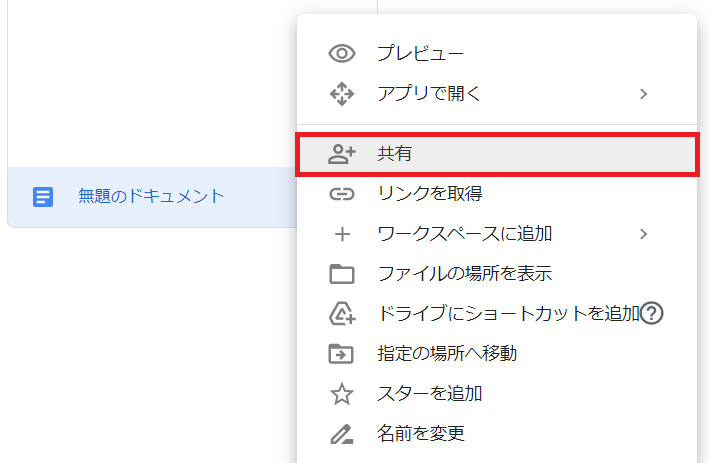The image size is (710, 463).
Task: Click the plus icon for ワークスペースに追加
Action: point(342,234)
